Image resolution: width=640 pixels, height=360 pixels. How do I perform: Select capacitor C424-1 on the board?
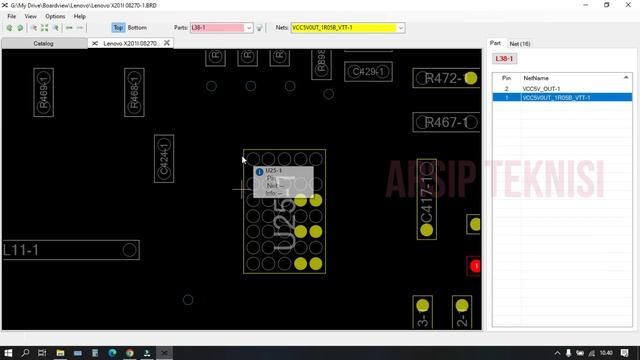164,158
